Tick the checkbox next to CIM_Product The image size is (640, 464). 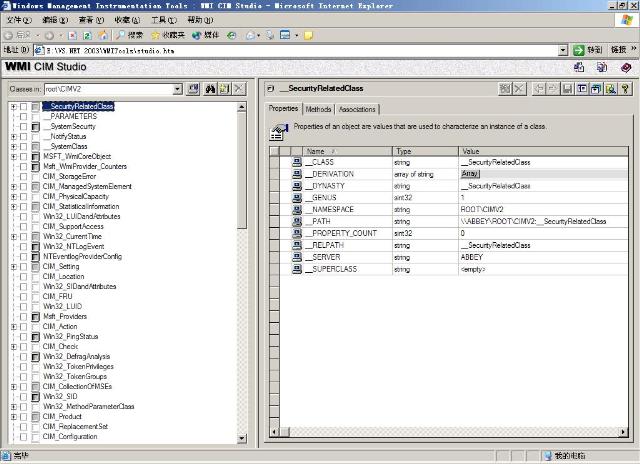click(x=24, y=417)
